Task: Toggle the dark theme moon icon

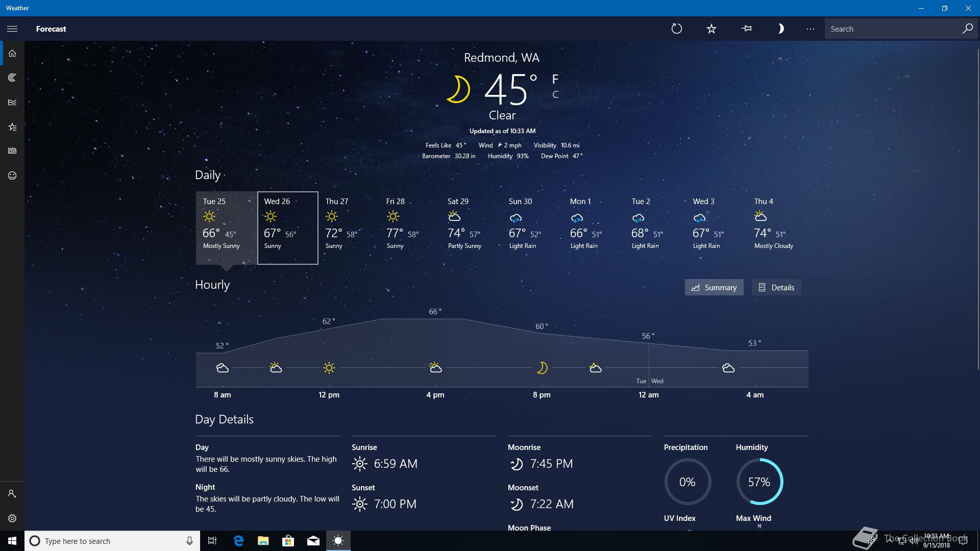Action: [780, 29]
